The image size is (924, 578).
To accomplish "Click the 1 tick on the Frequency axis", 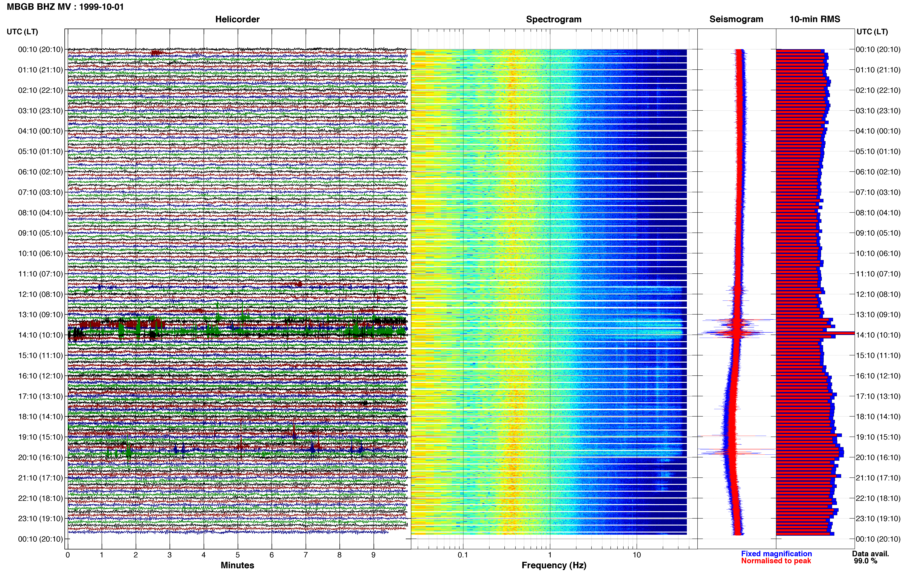I will pyautogui.click(x=550, y=555).
